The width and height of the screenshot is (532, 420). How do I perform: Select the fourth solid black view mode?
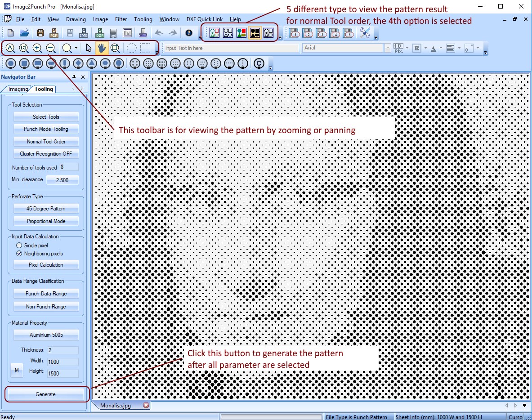[255, 33]
